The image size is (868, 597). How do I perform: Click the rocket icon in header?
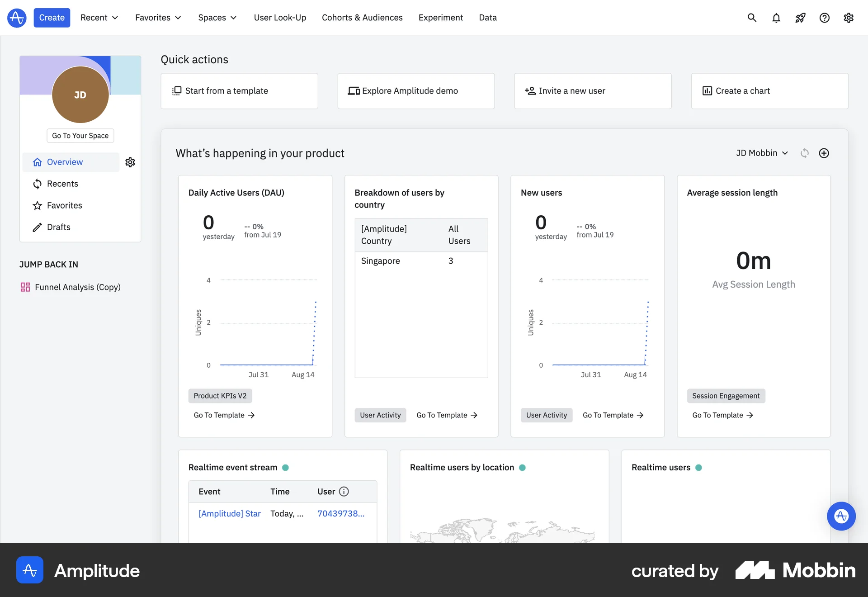[800, 18]
